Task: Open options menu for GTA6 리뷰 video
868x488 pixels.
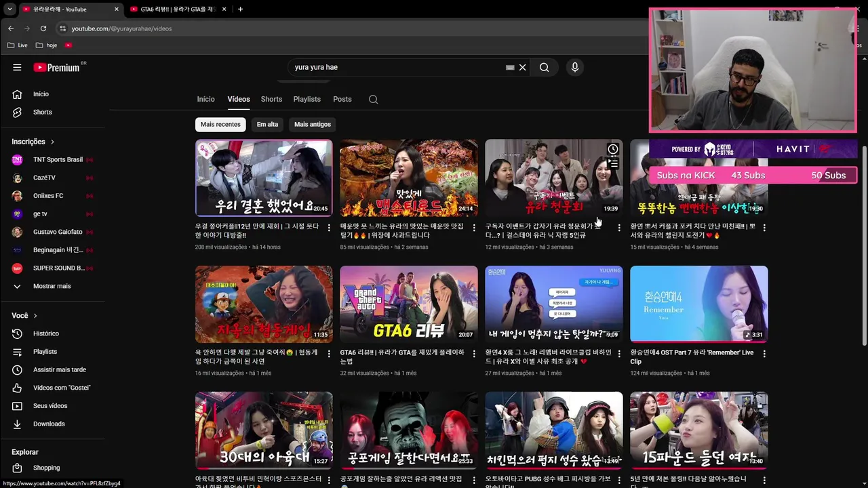Action: 474,354
